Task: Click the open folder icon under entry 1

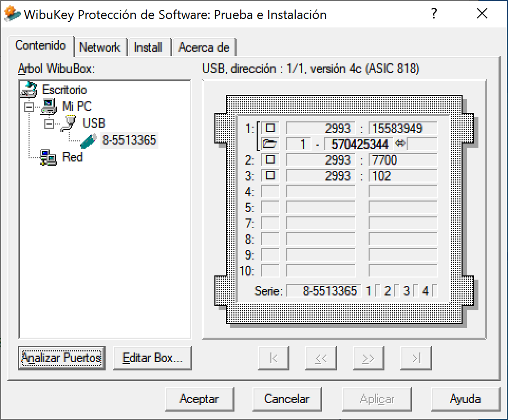Action: [x=269, y=144]
